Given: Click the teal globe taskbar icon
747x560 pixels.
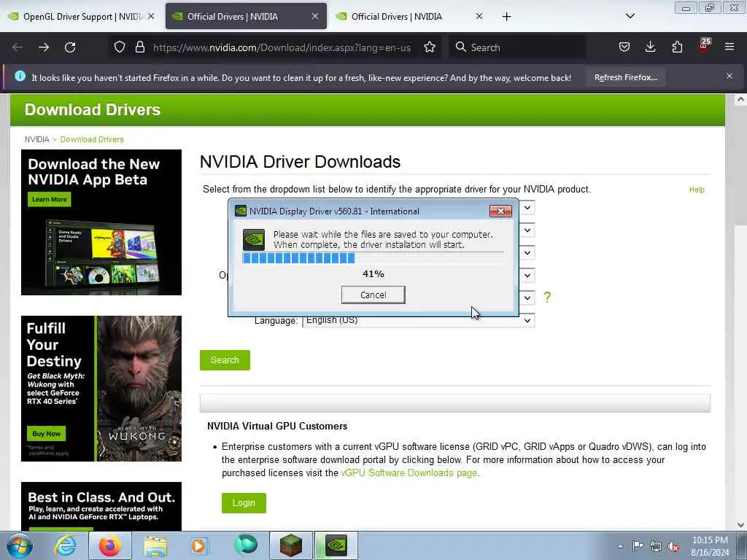Looking at the screenshot, I should click(x=246, y=545).
